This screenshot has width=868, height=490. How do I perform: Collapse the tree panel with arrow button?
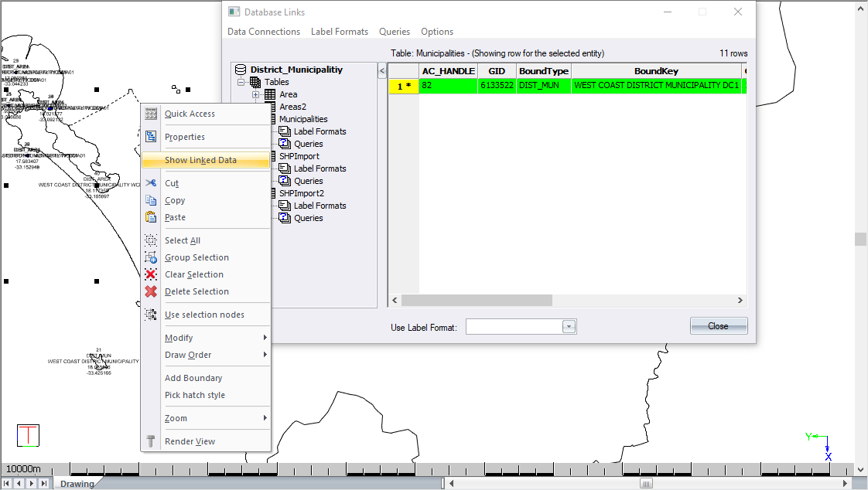click(x=381, y=71)
